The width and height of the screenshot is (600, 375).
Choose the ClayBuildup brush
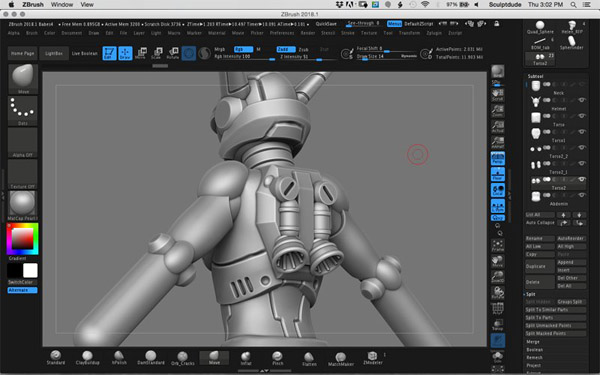click(x=88, y=357)
